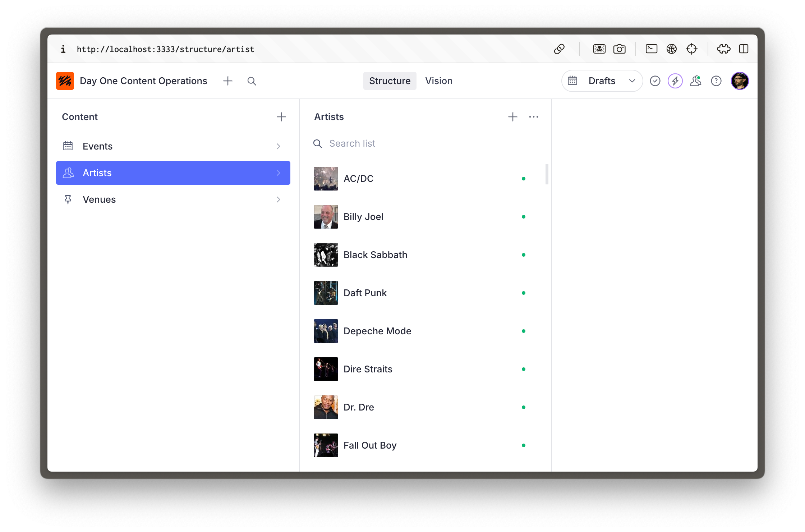805x532 pixels.
Task: Click the Day One Content Operations title
Action: point(143,81)
